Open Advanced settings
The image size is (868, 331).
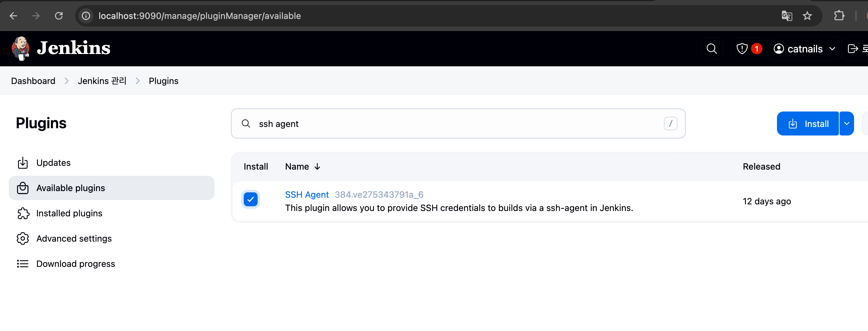112,238
